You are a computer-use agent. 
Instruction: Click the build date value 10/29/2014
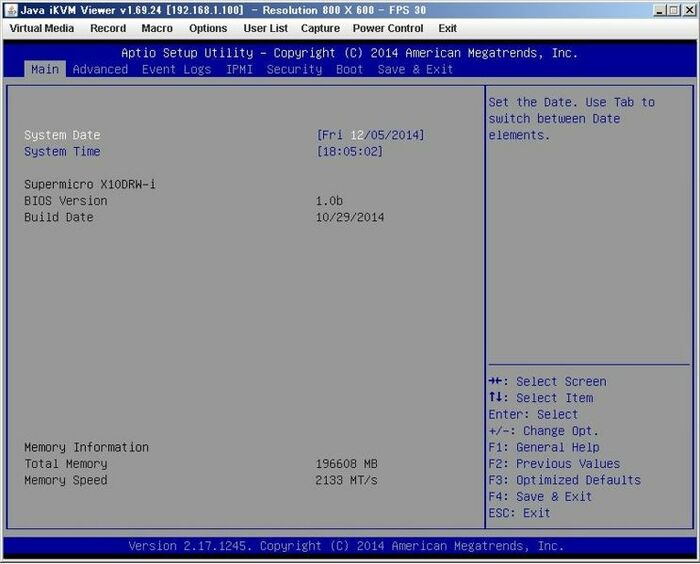350,217
